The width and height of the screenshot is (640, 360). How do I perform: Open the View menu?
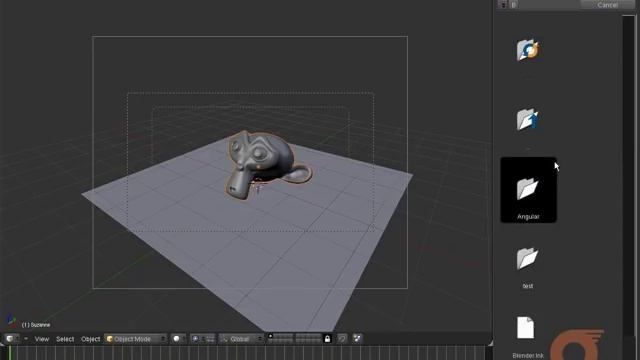(42, 339)
